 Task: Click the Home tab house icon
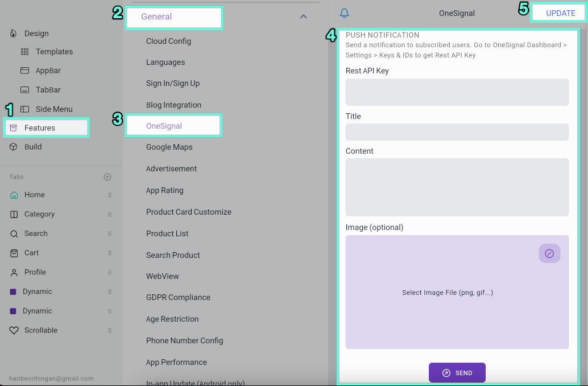click(14, 195)
